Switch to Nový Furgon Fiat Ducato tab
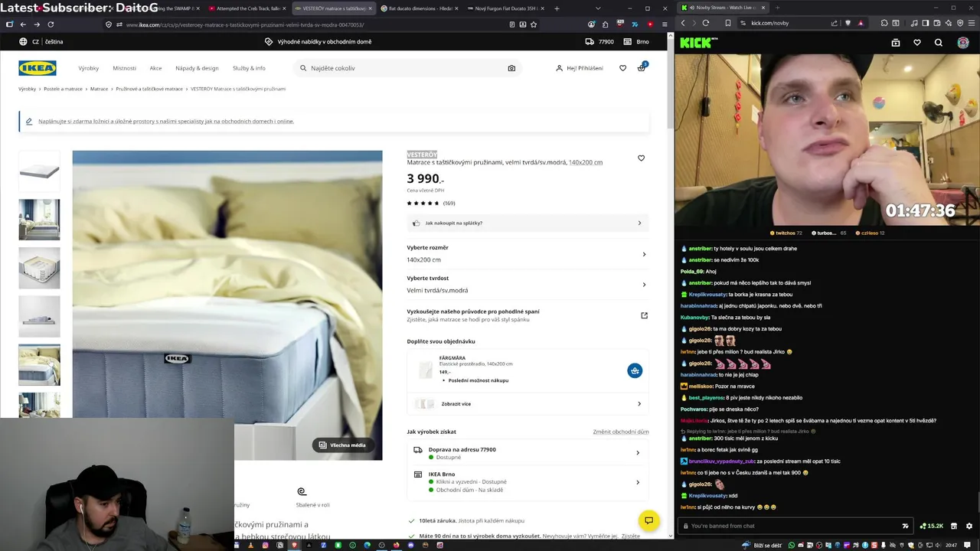 point(505,8)
